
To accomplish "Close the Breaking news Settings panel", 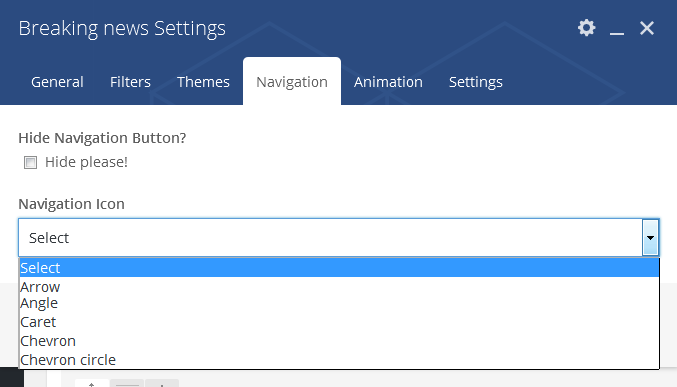I will coord(647,28).
